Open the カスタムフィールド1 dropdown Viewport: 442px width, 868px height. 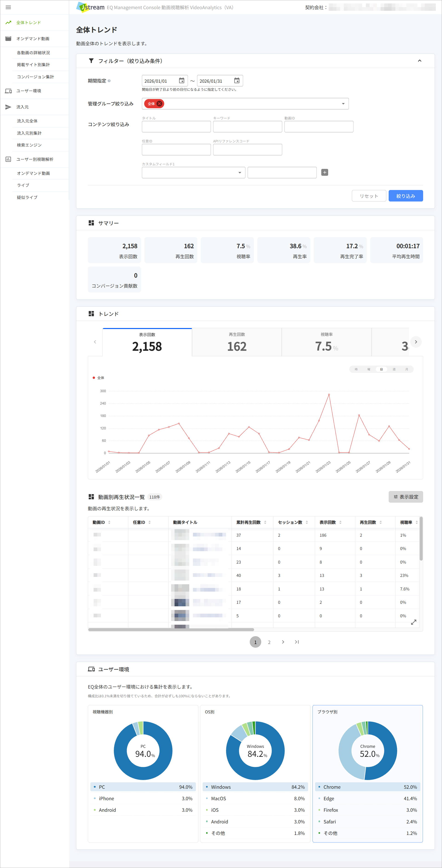coord(194,173)
